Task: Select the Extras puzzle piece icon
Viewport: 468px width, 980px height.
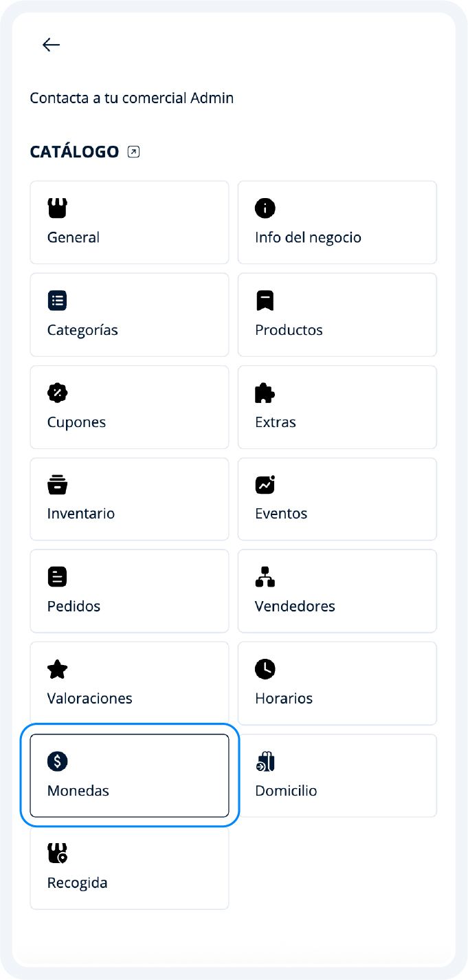Action: [265, 393]
